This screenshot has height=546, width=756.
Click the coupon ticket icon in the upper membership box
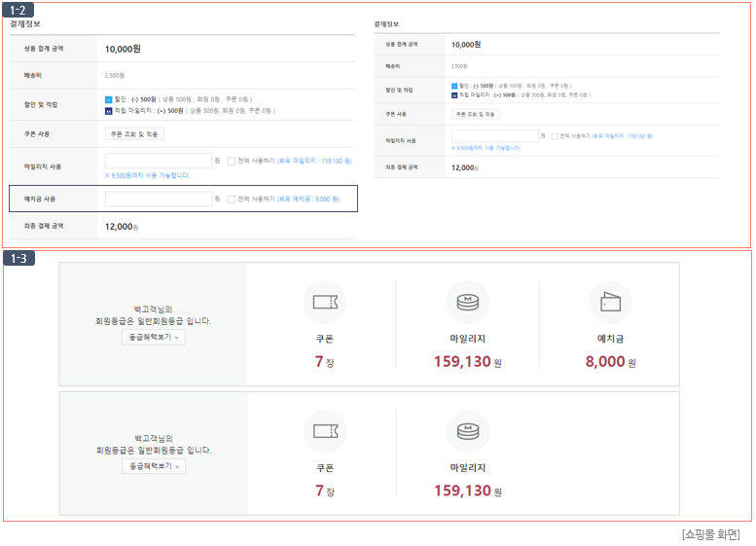(x=324, y=302)
